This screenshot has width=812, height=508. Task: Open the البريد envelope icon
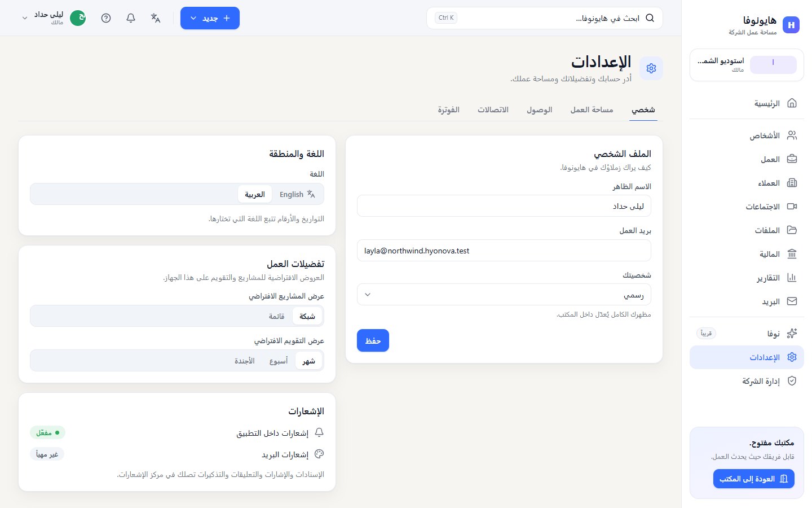click(792, 301)
